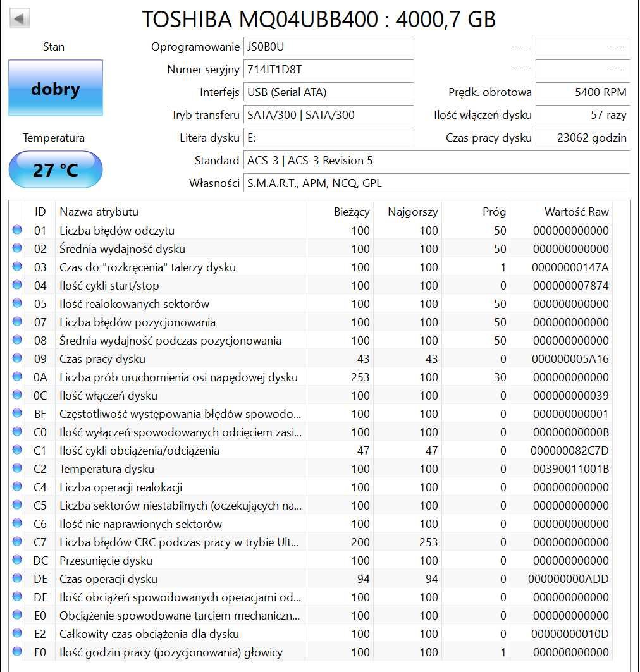640x672 pixels.
Task: Click the status dot for attribute DF
Action: coord(17,596)
